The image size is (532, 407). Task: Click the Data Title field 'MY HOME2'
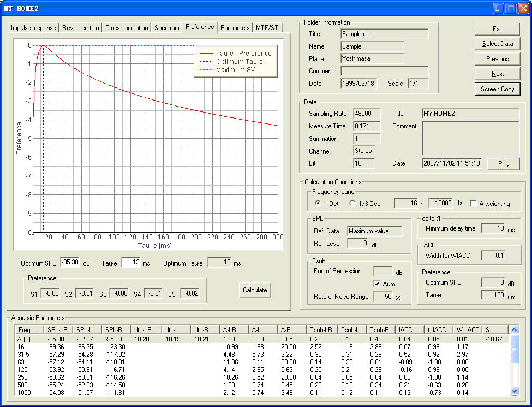coord(470,114)
